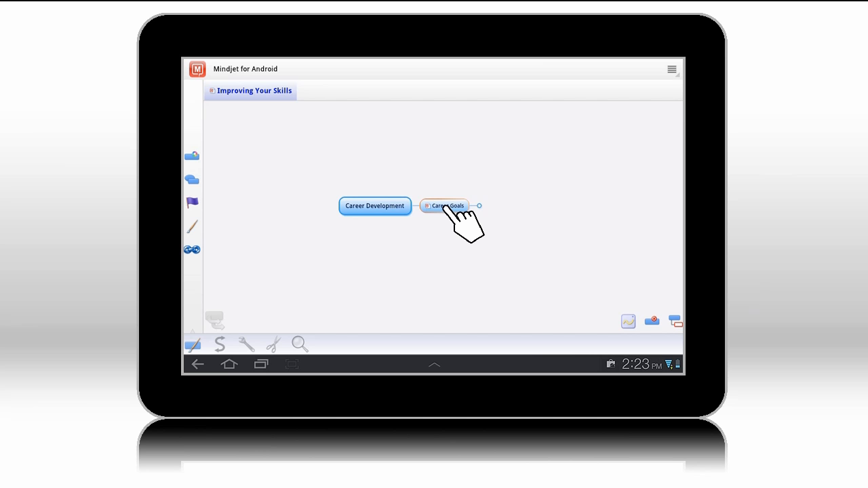
Task: Open the purple flag markers tool
Action: click(x=192, y=203)
